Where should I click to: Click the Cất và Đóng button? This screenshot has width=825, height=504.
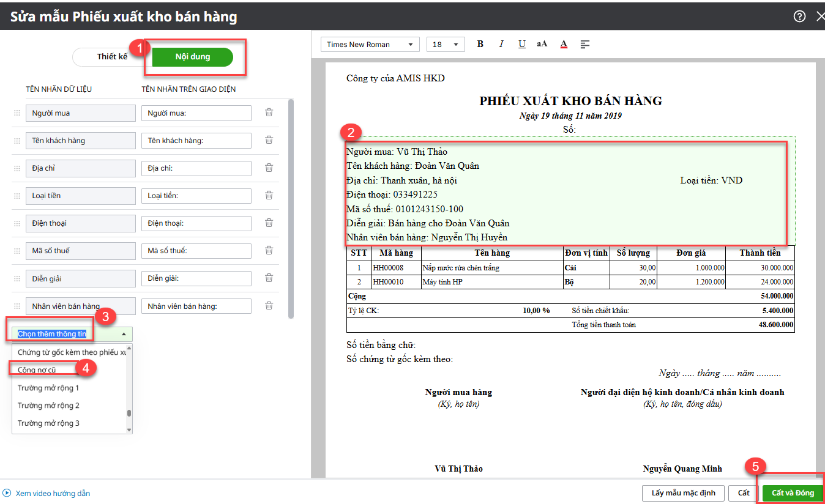tap(793, 493)
